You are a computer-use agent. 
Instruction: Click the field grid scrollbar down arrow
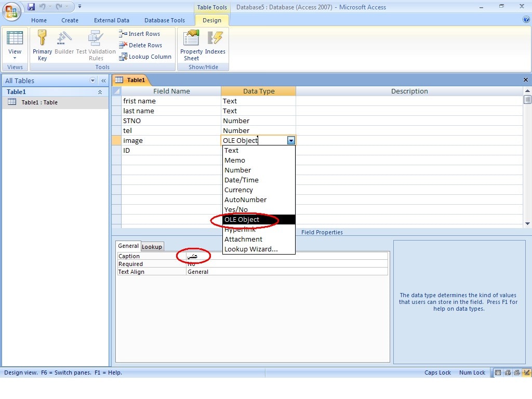(527, 223)
